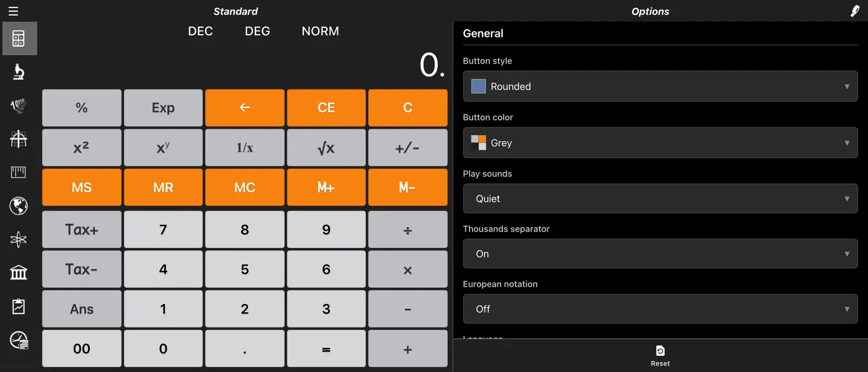Click the number 4 key
The image size is (868, 372).
163,270
